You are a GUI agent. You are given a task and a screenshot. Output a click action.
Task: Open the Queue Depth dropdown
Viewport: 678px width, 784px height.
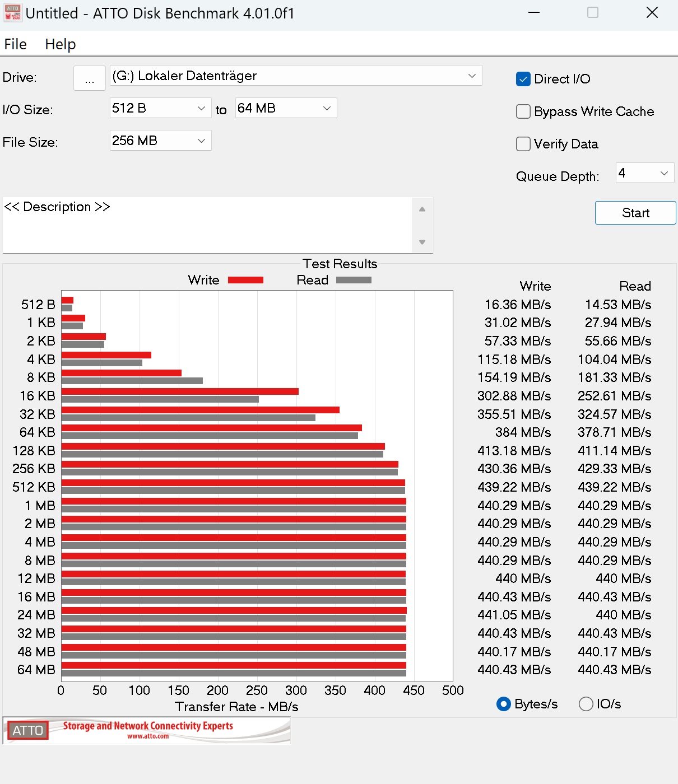pyautogui.click(x=645, y=173)
